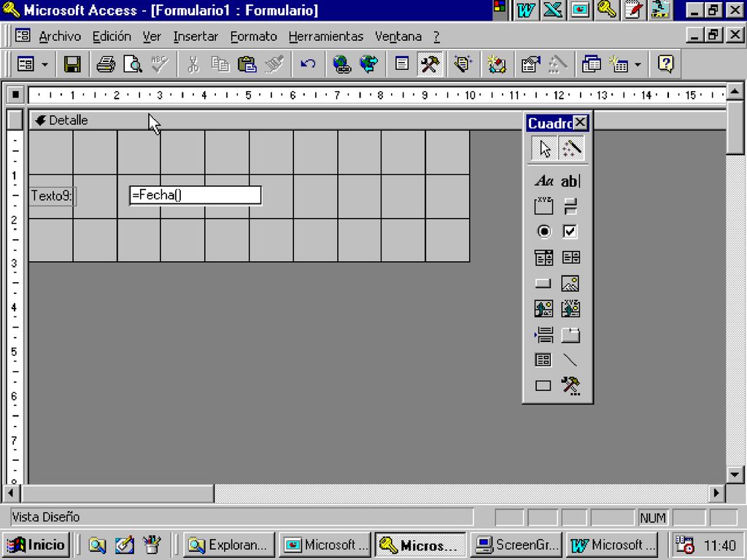Save the form with the floppy disk icon
This screenshot has height=560, width=747.
(x=72, y=64)
